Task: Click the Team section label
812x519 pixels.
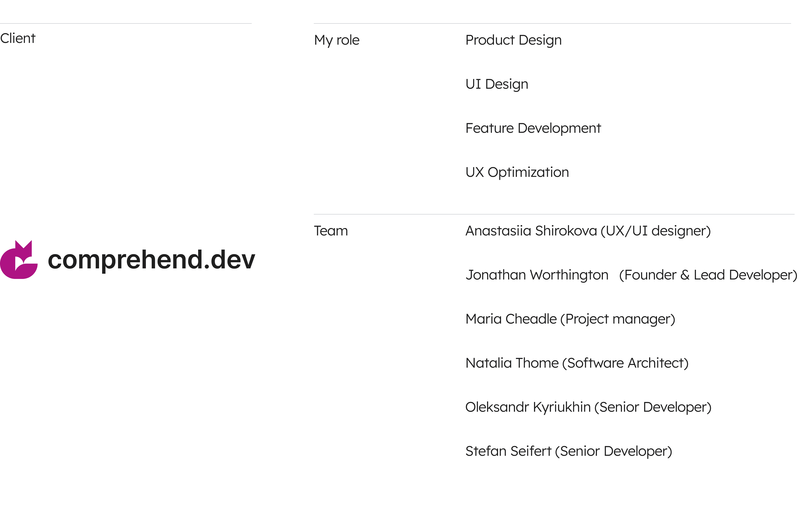Action: pyautogui.click(x=330, y=231)
